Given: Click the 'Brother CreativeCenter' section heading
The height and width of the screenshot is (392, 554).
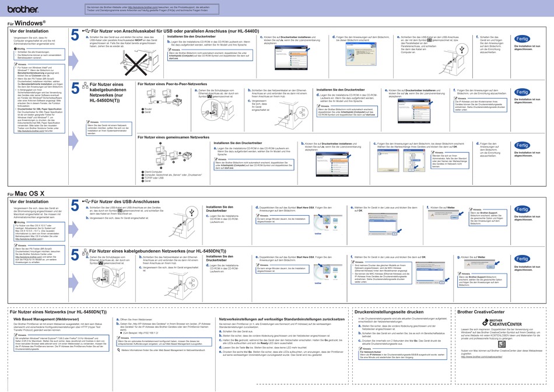Looking at the screenshot, I should (x=481, y=312).
